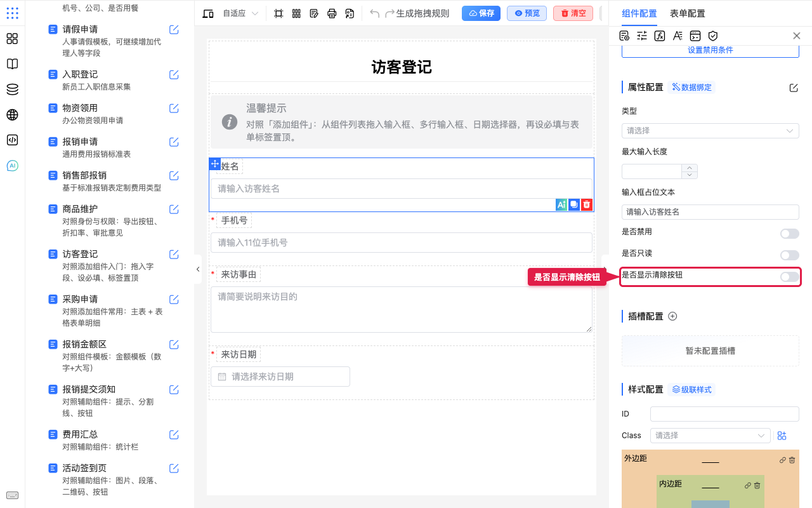Image resolution: width=812 pixels, height=508 pixels.
Task: Increase the 最大输入长度 stepper value
Action: (690, 168)
